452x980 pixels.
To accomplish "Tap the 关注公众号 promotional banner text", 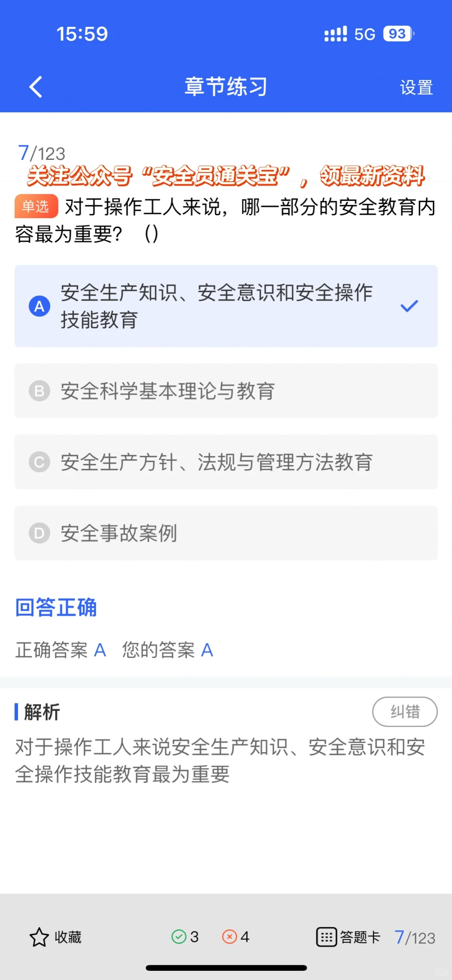I will coord(226,176).
